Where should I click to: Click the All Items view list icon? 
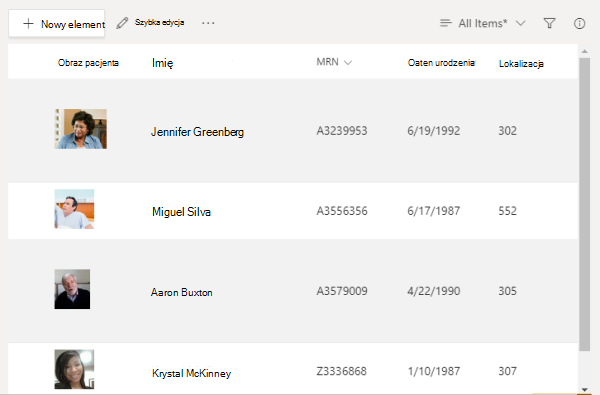(x=446, y=23)
